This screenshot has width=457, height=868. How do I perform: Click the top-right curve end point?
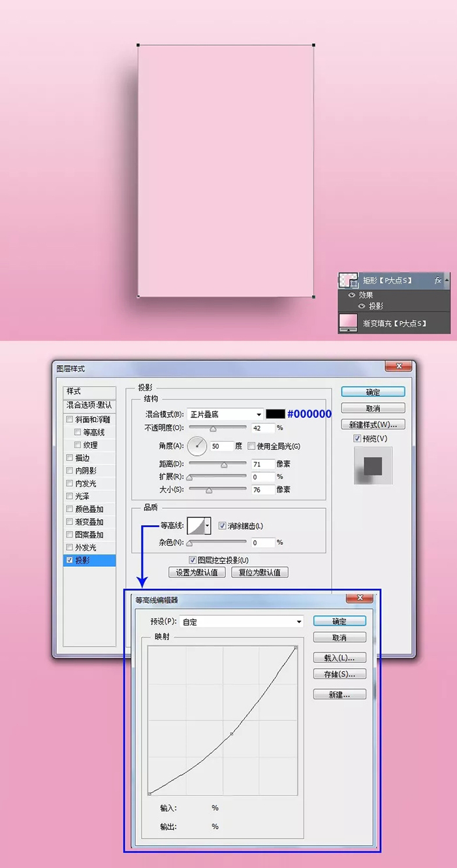coord(296,647)
